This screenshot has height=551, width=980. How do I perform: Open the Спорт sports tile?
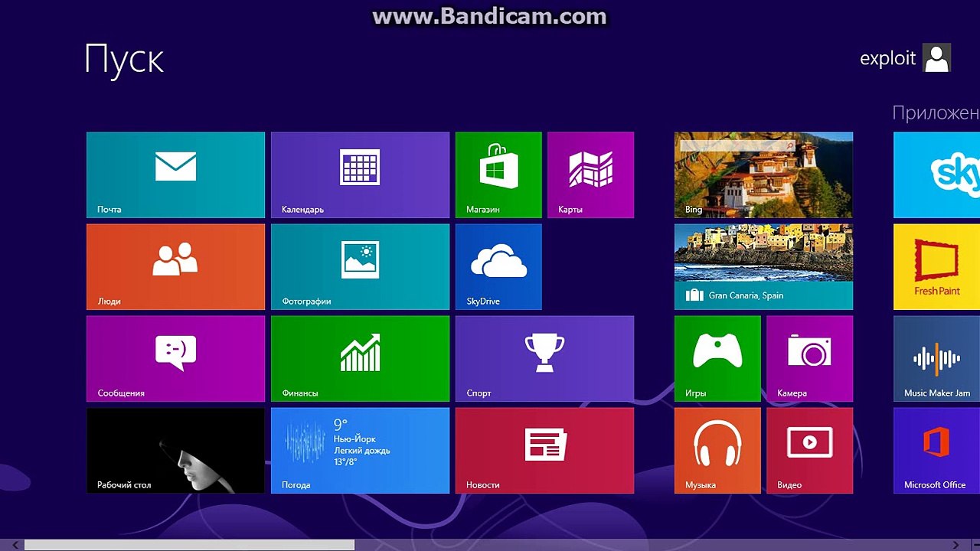click(544, 359)
